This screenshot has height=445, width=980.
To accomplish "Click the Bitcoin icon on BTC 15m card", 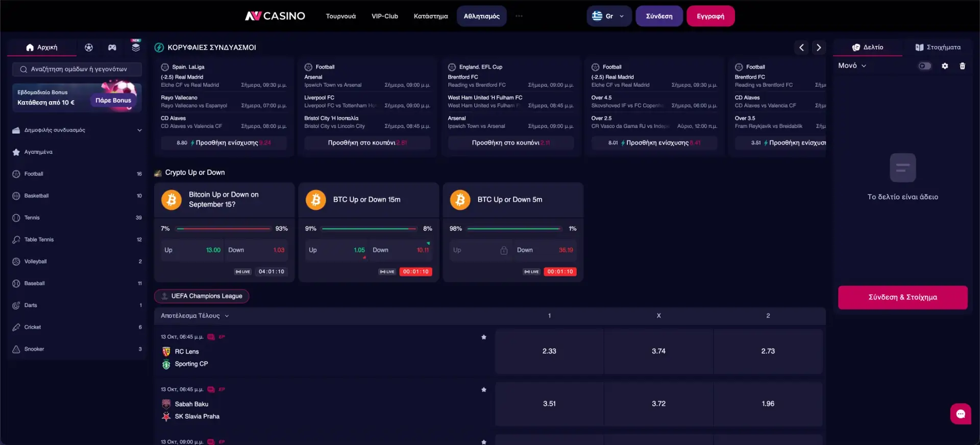I will (316, 200).
